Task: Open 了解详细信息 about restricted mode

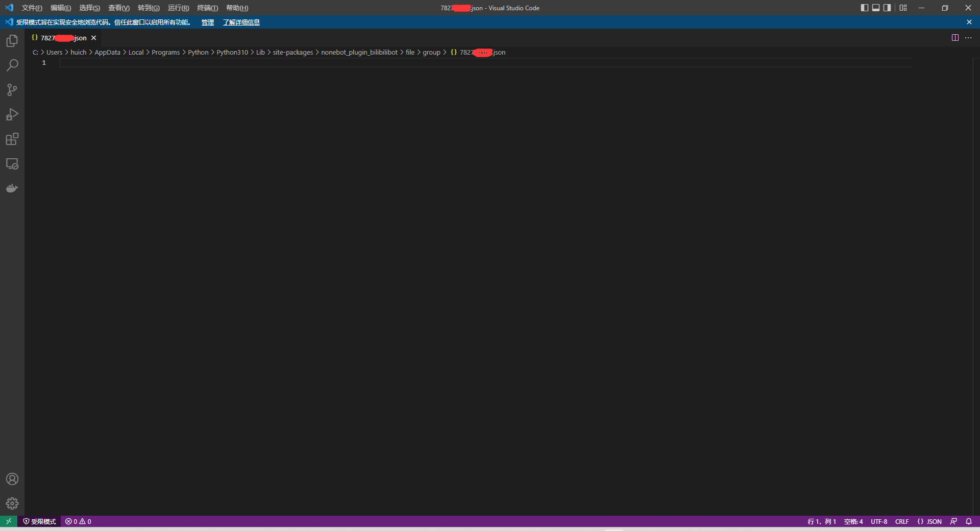Action: [241, 22]
